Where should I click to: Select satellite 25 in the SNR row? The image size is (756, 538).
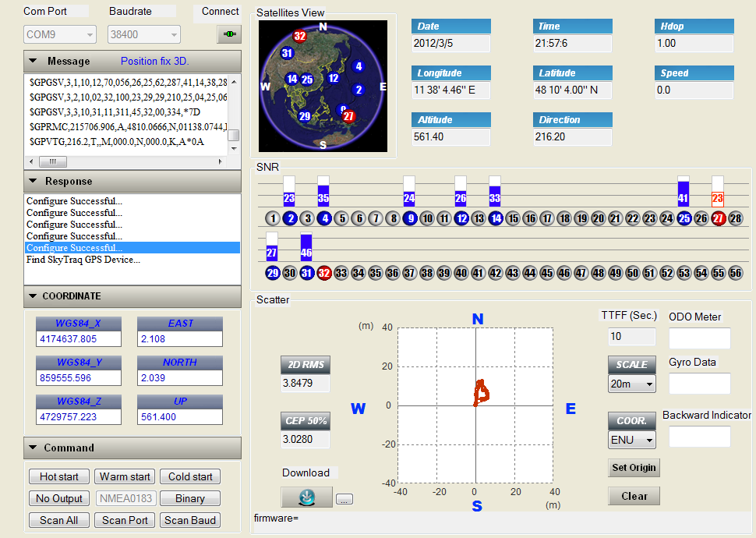[684, 218]
